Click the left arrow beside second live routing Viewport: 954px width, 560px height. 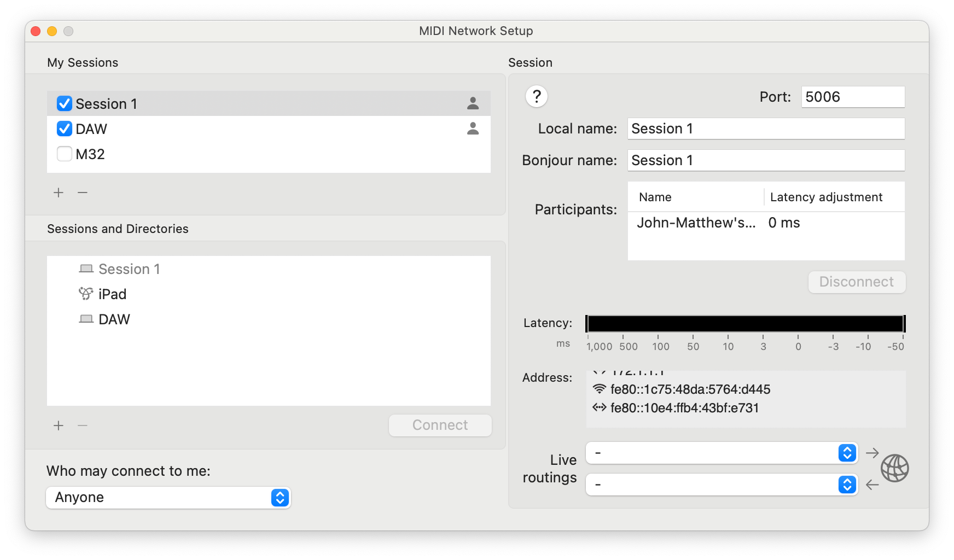[872, 485]
